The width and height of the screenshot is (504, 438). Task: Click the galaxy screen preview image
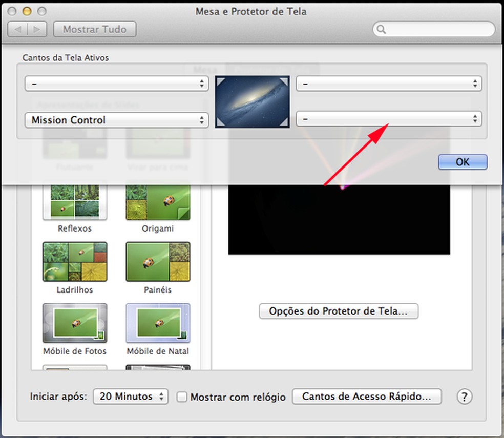(x=253, y=101)
